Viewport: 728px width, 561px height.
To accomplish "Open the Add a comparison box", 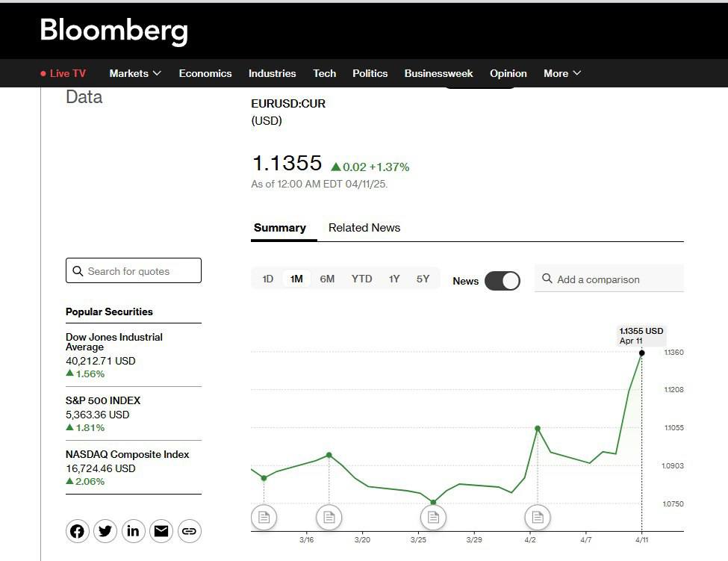I will pos(609,279).
